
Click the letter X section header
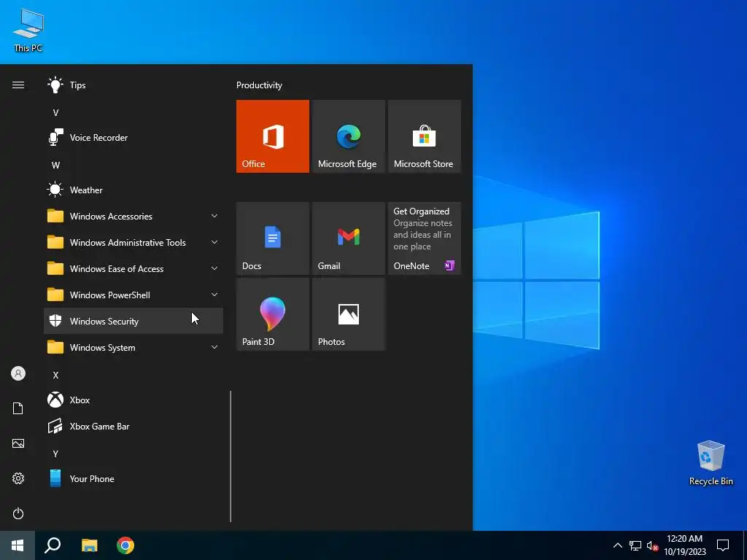pos(55,376)
